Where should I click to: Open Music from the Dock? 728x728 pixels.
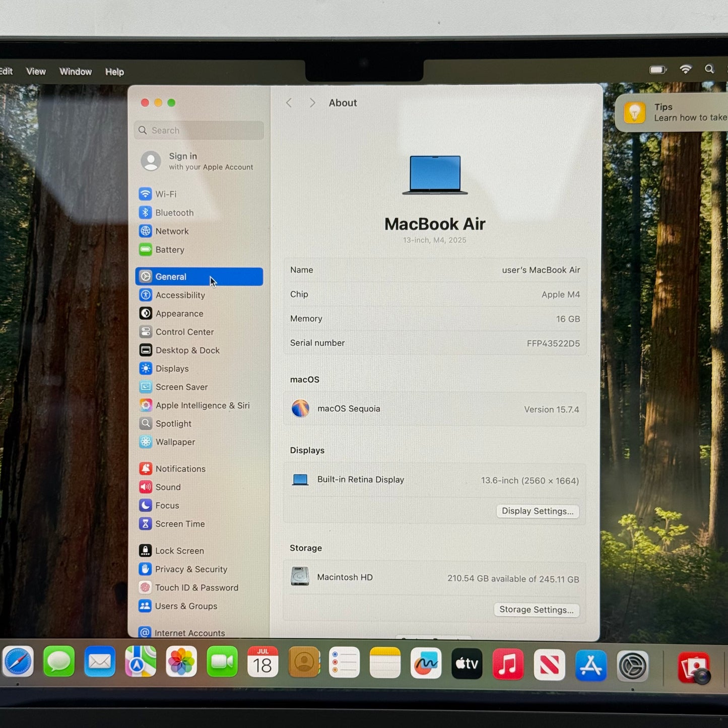pyautogui.click(x=508, y=664)
